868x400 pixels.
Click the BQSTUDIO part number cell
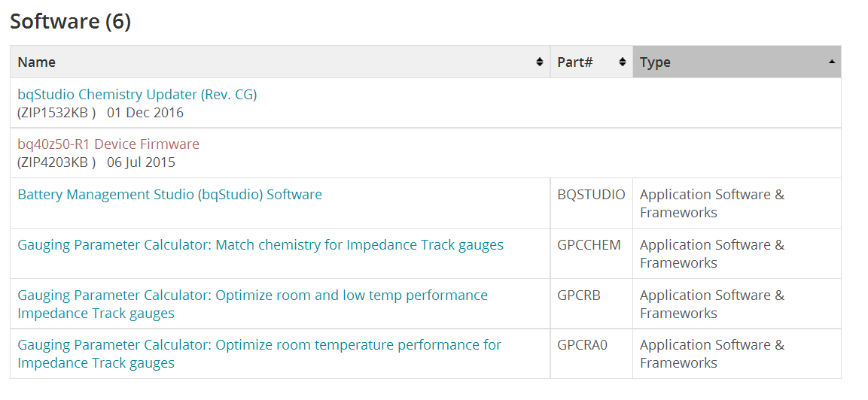591,203
